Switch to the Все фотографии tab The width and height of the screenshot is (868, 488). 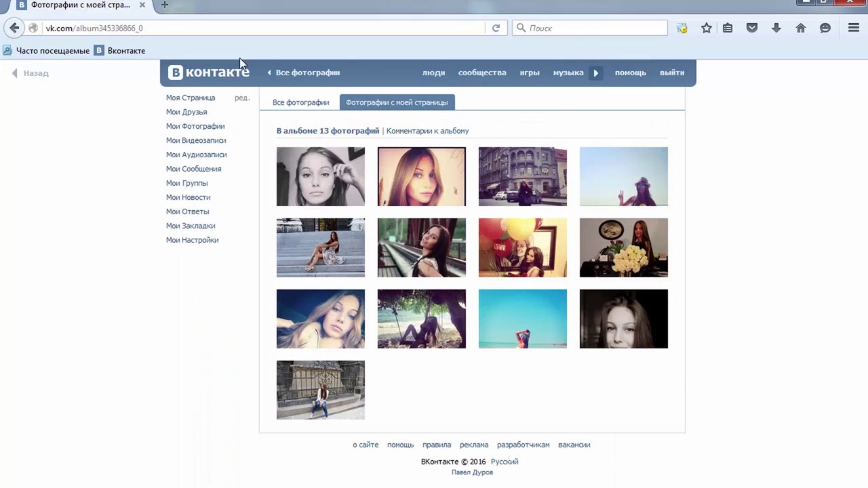click(300, 102)
